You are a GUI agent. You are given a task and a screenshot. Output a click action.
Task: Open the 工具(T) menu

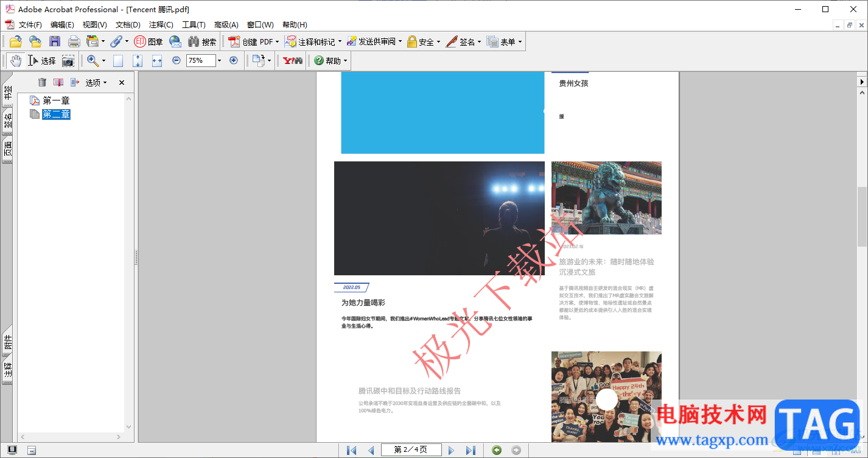click(x=194, y=24)
